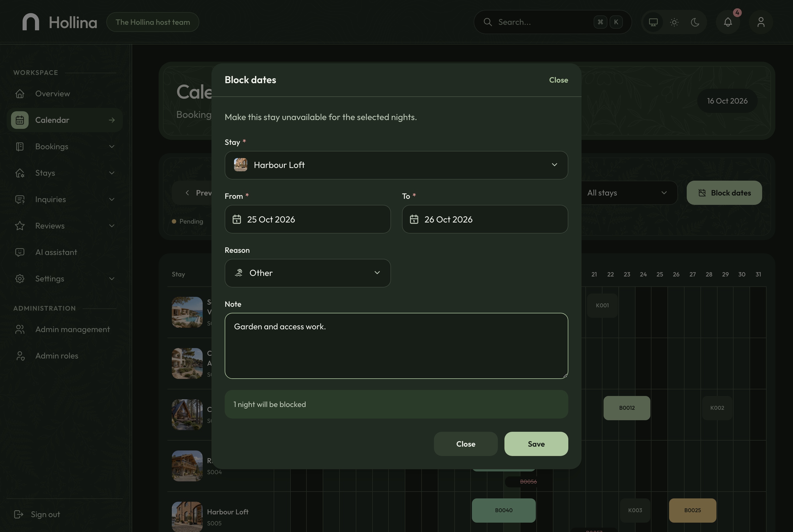
Task: Select block K001 on the calendar
Action: (x=602, y=305)
